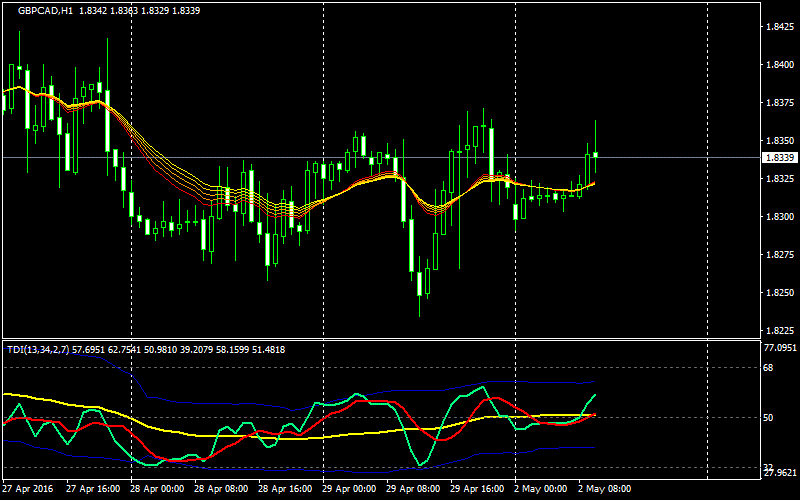Click the 29 Apr 08:00 time label
The width and height of the screenshot is (800, 500).
point(413,489)
